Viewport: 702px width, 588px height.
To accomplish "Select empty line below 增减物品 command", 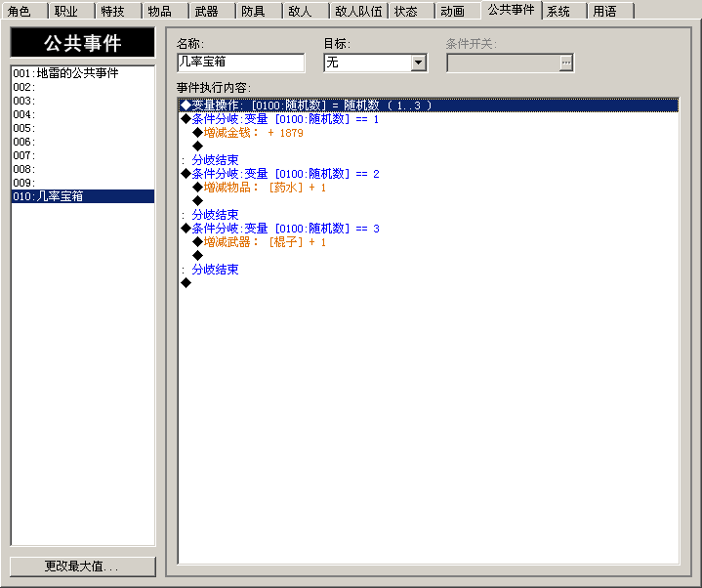I will click(x=429, y=201).
